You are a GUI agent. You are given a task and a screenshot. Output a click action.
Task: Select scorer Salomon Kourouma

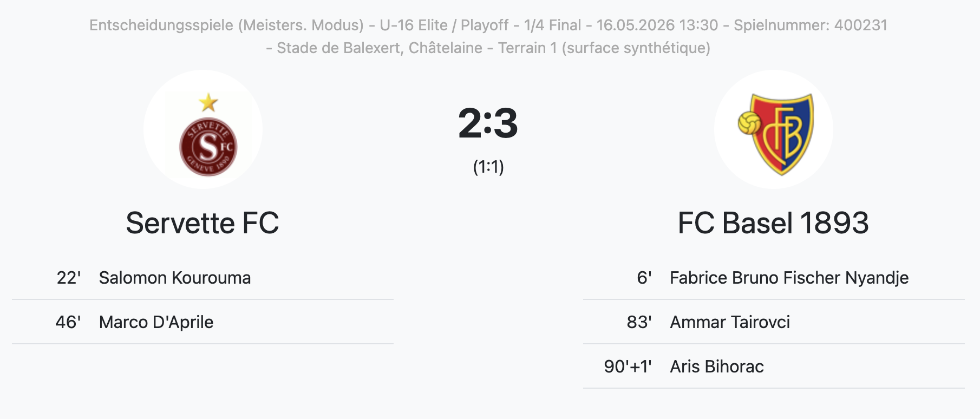tap(175, 278)
